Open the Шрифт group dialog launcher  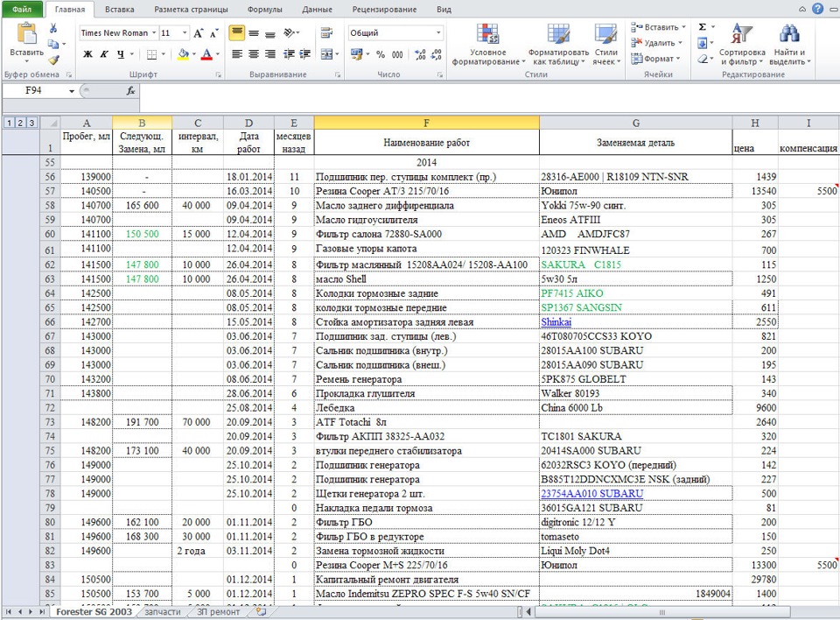pyautogui.click(x=219, y=75)
